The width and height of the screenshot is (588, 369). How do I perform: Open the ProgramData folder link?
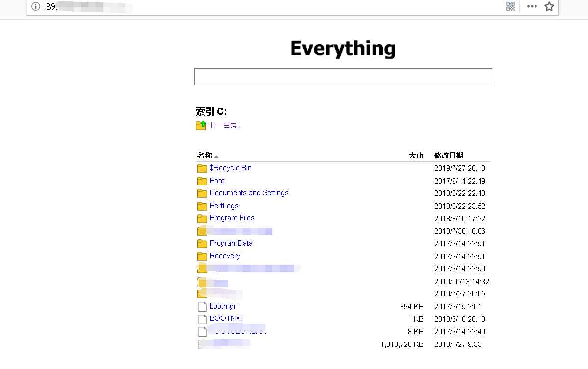231,243
